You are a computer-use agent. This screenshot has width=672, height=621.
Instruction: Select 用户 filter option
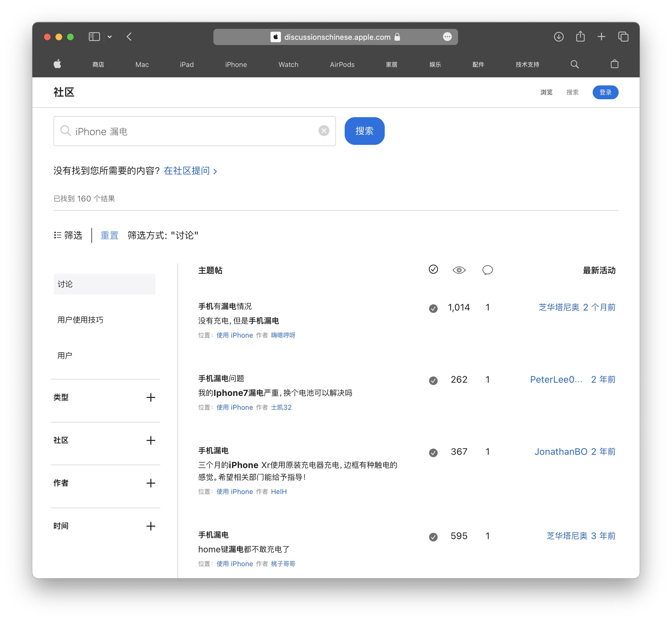click(x=65, y=356)
